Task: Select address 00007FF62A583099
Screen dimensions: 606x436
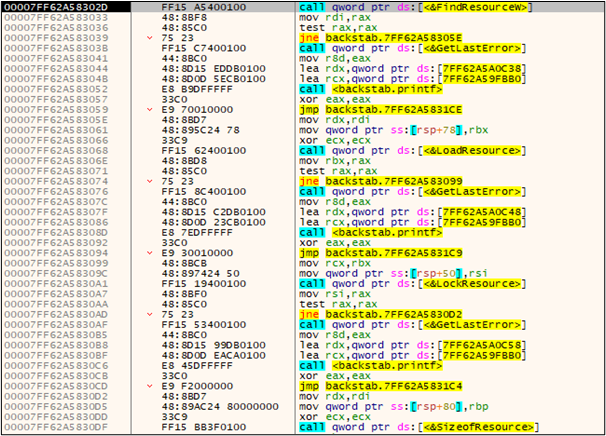Action: (56, 263)
